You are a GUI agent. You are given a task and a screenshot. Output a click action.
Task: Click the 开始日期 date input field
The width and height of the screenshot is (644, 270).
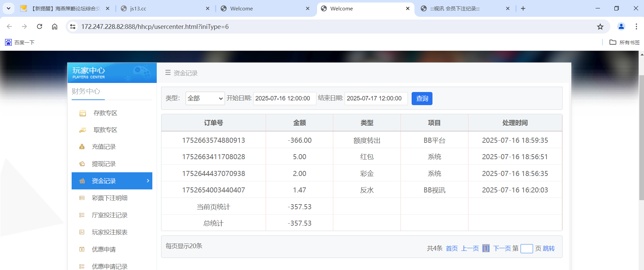(x=284, y=98)
